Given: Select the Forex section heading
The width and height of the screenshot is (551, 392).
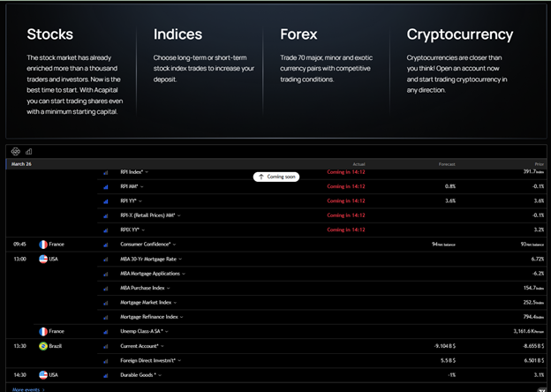Looking at the screenshot, I should tap(298, 34).
